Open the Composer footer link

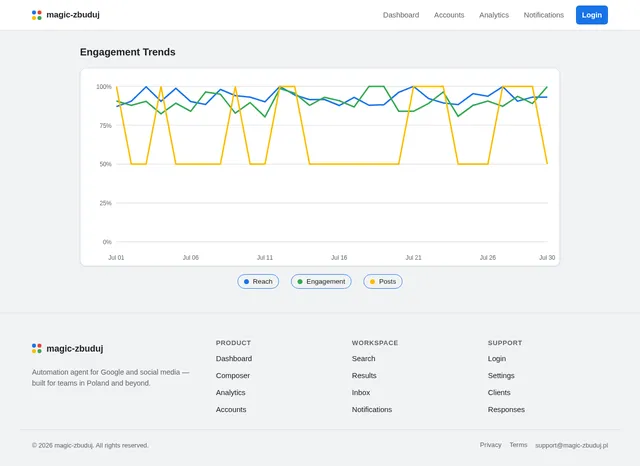(233, 375)
